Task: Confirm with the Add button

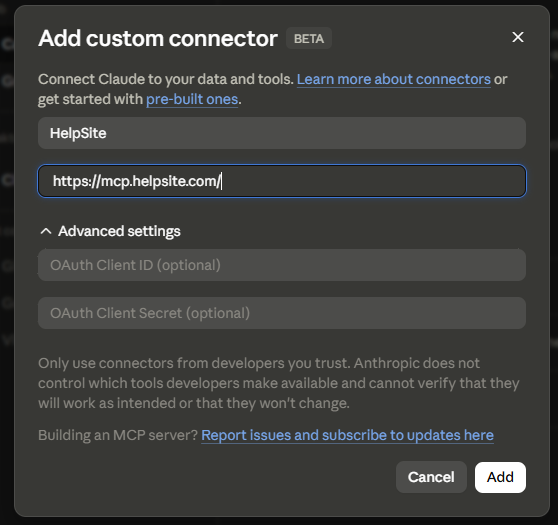Action: 500,477
